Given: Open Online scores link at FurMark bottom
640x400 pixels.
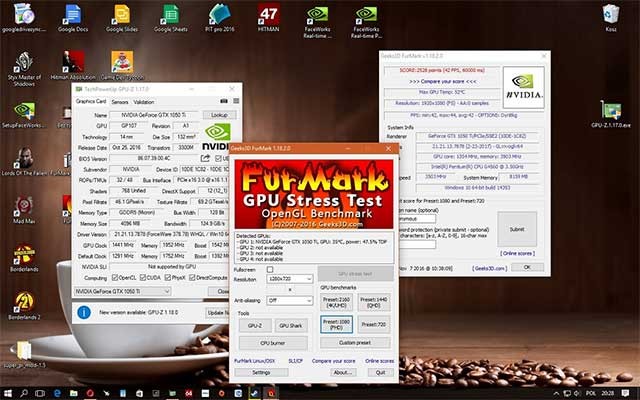Looking at the screenshot, I should pyautogui.click(x=380, y=361).
